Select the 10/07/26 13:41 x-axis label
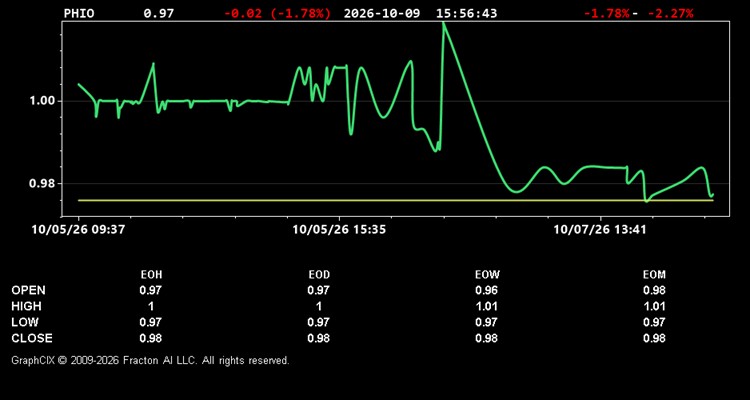 pyautogui.click(x=600, y=230)
